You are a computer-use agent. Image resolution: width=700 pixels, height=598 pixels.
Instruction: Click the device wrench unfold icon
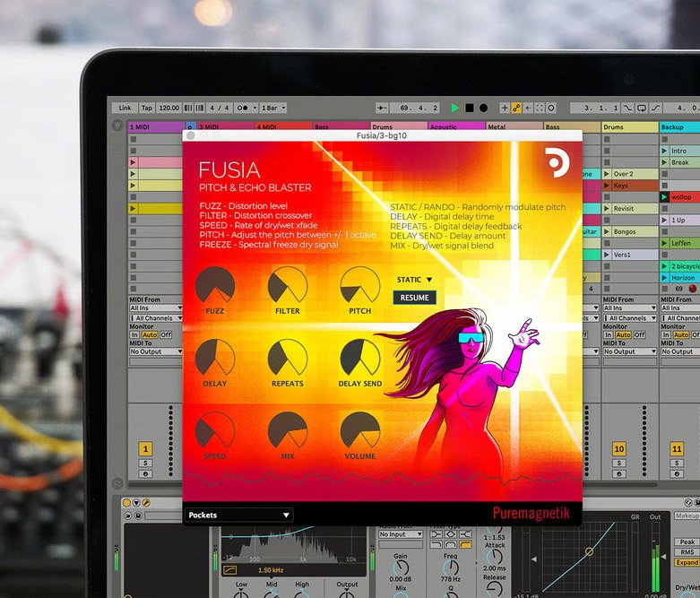146,503
